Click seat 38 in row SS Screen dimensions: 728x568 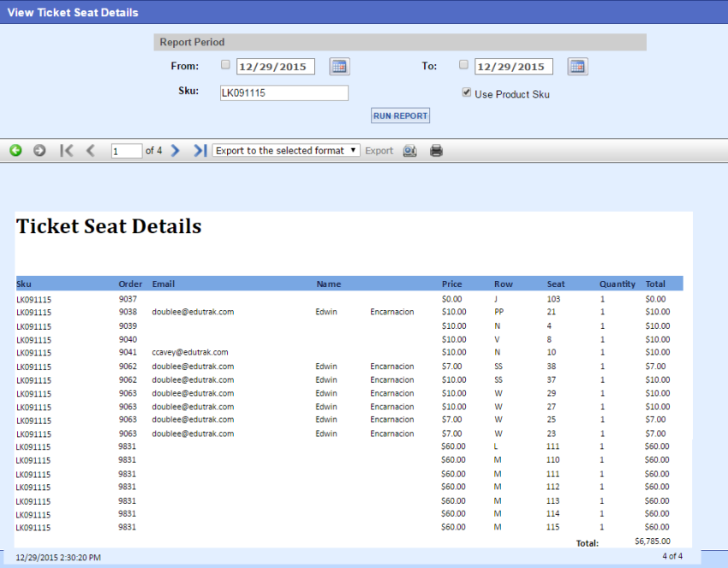pyautogui.click(x=551, y=366)
